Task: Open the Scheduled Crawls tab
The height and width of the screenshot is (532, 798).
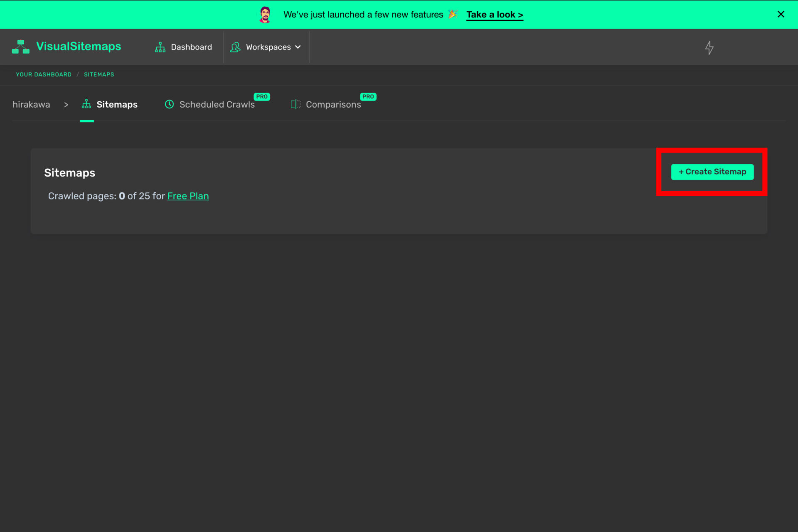Action: click(210, 104)
